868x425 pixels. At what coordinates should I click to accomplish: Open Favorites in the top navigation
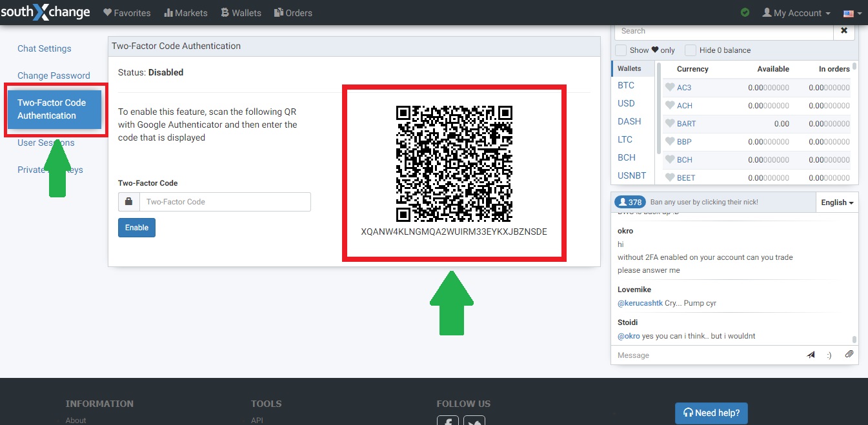tap(127, 13)
